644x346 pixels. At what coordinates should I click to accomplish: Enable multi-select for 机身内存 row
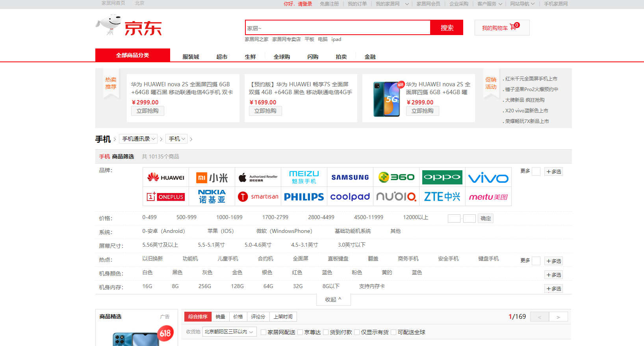pyautogui.click(x=554, y=289)
